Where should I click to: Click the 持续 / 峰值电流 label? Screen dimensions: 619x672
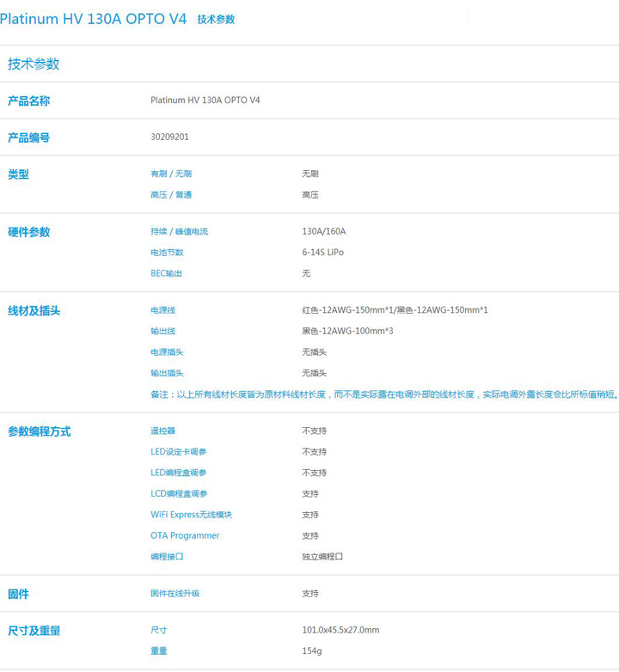point(179,231)
